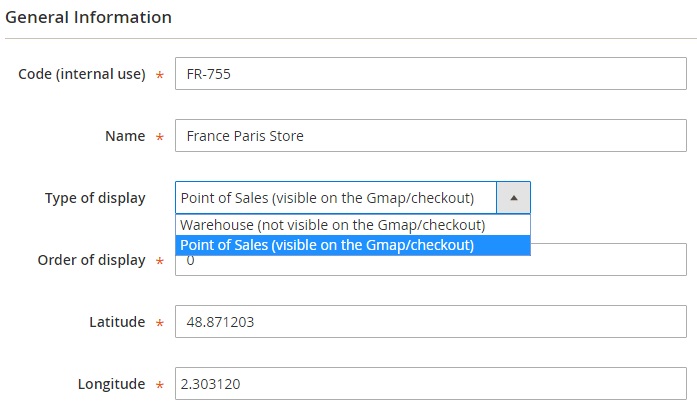Click the required asterisk beside Latitude
Screen dimensions: 697x409
tap(160, 324)
